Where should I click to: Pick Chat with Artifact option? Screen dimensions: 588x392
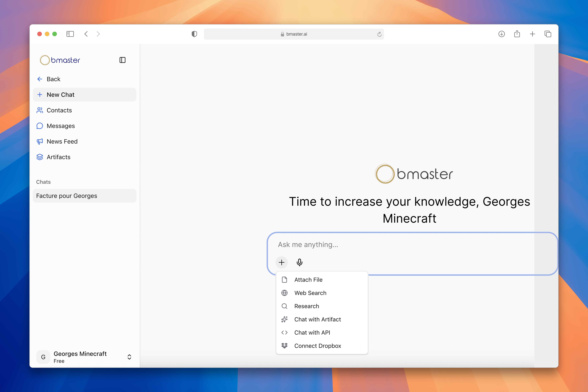coord(317,319)
